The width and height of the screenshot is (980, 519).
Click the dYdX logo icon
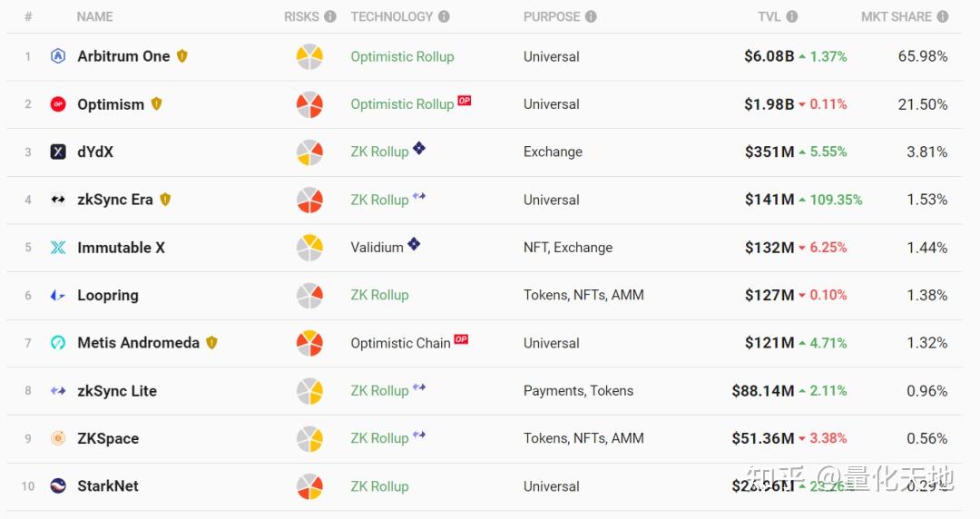(x=58, y=152)
